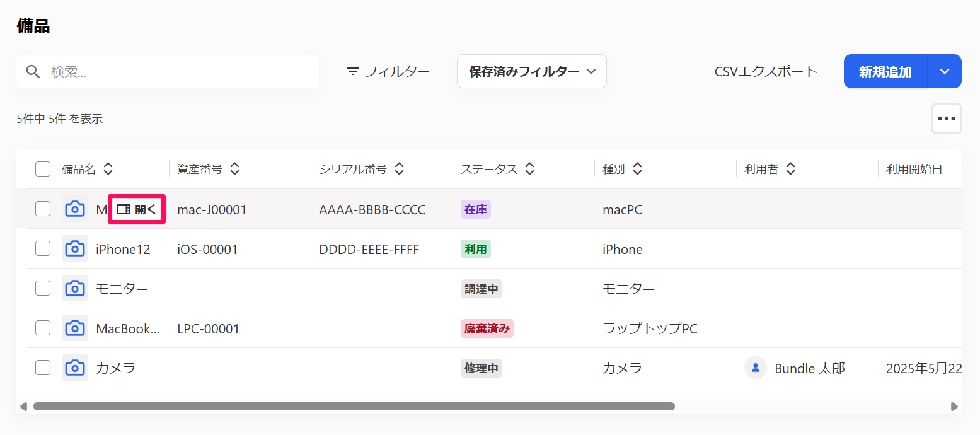Click the 利用 status badge
The image size is (980, 435).
pos(476,249)
